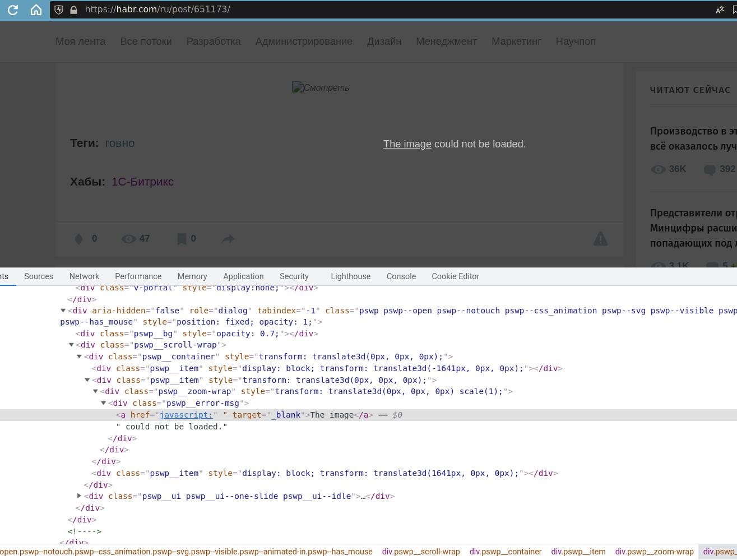Click the eye icon beside 36K
Image resolution: width=737 pixels, height=560 pixels.
(x=658, y=169)
